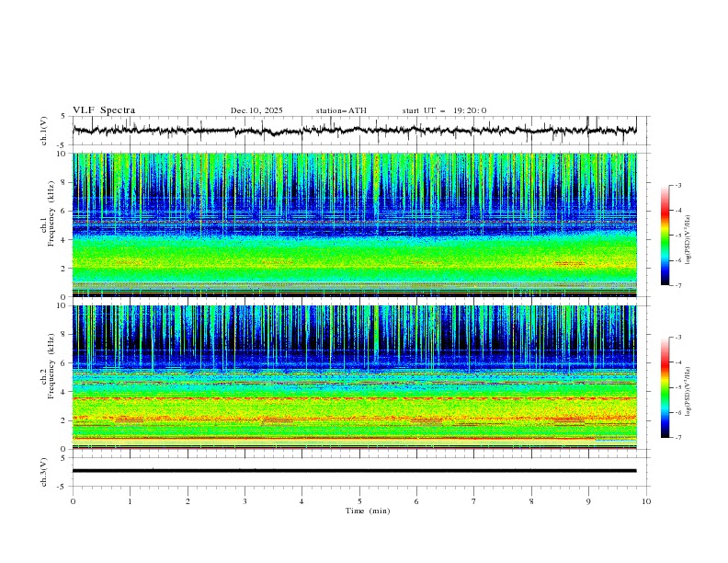Screen dimensions: 728x563
Task: Click time axis tick label 3
Action: point(245,501)
